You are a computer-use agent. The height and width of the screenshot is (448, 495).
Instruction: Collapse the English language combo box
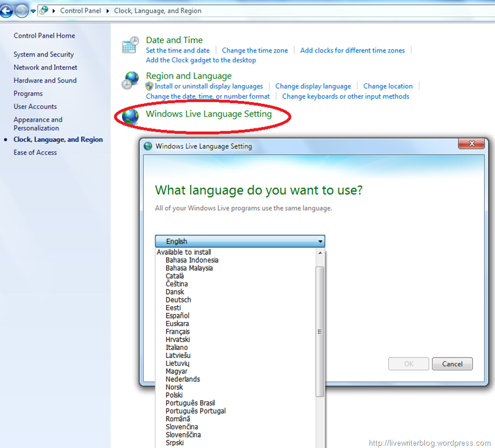[x=240, y=242]
